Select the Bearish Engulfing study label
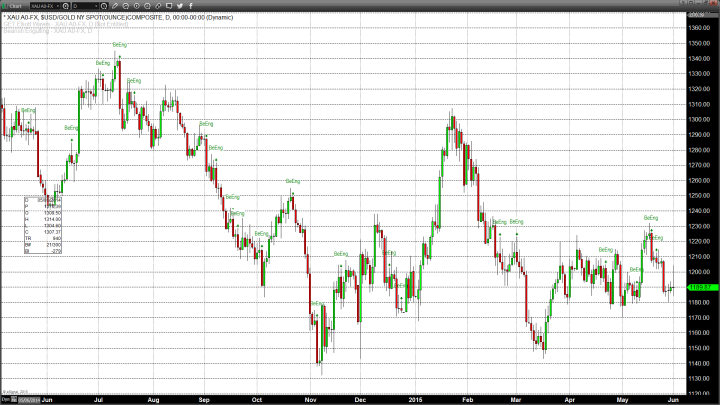Viewport: 720px width, 405px height. point(48,31)
